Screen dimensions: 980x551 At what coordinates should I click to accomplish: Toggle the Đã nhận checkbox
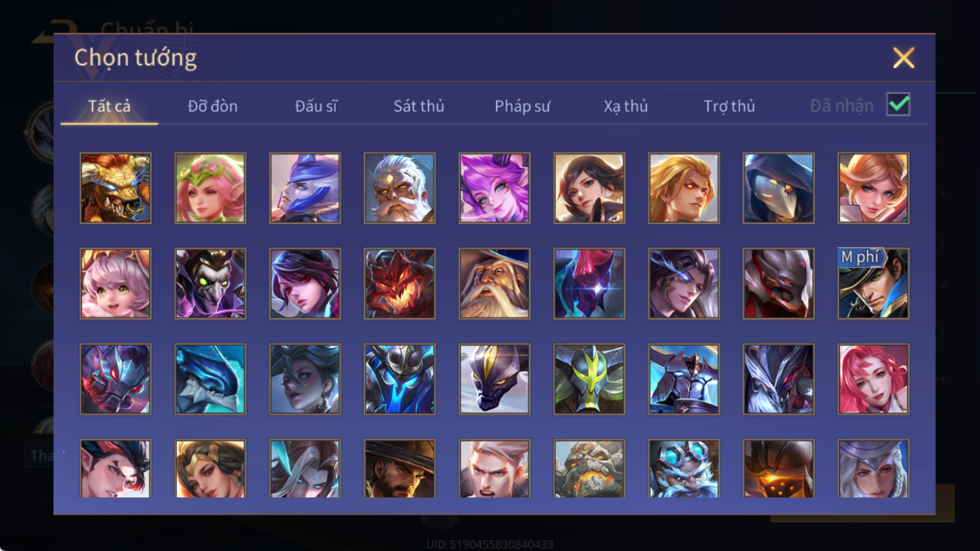(898, 104)
